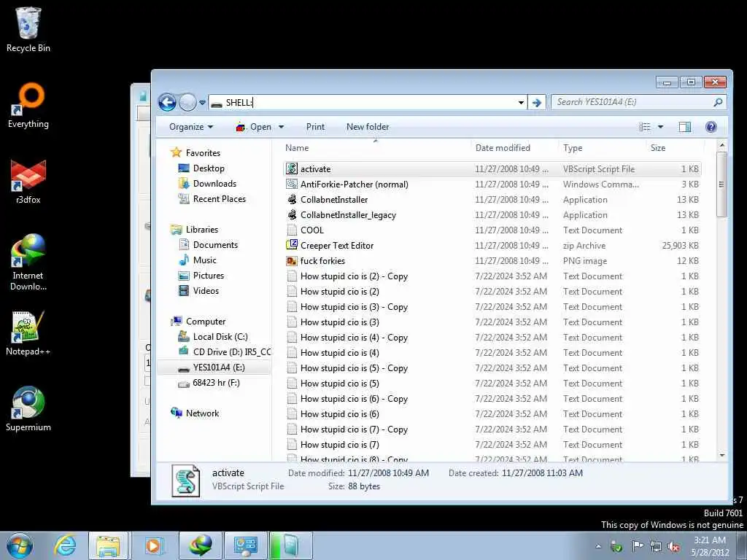This screenshot has height=560, width=747.
Task: Sort by the Date modified column header
Action: 514,147
